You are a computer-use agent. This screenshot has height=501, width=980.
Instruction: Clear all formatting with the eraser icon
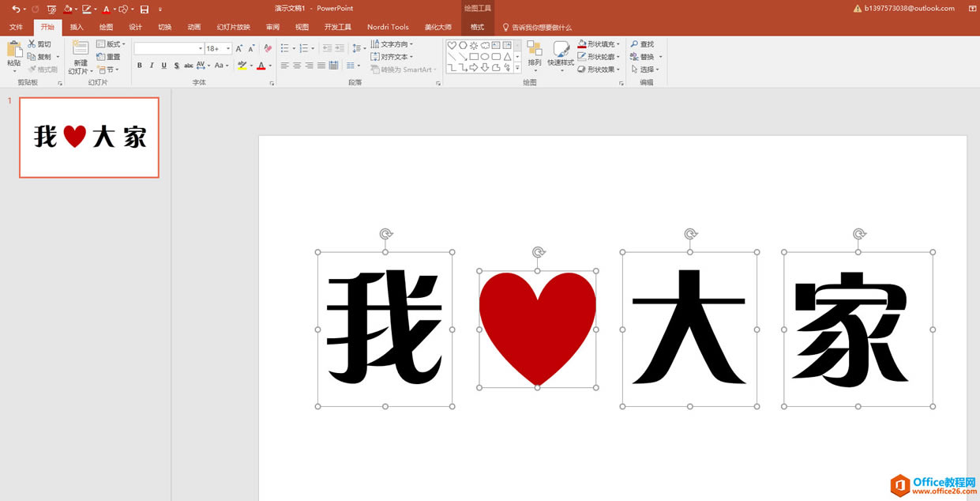[x=268, y=48]
